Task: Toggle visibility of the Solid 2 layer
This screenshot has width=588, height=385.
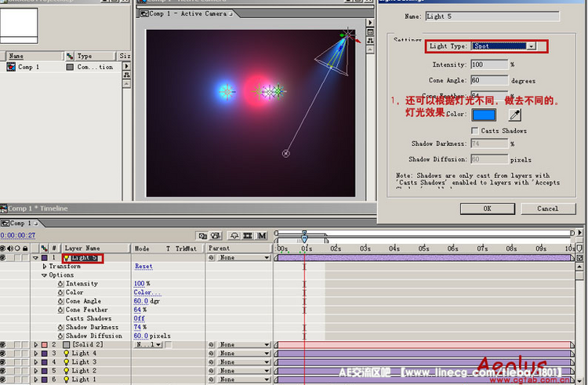Action: point(4,345)
